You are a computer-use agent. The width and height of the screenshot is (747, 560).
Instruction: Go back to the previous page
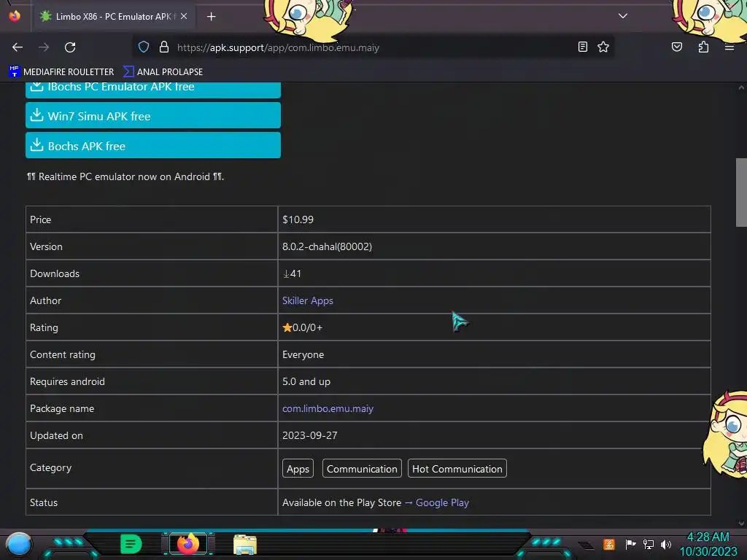(18, 47)
